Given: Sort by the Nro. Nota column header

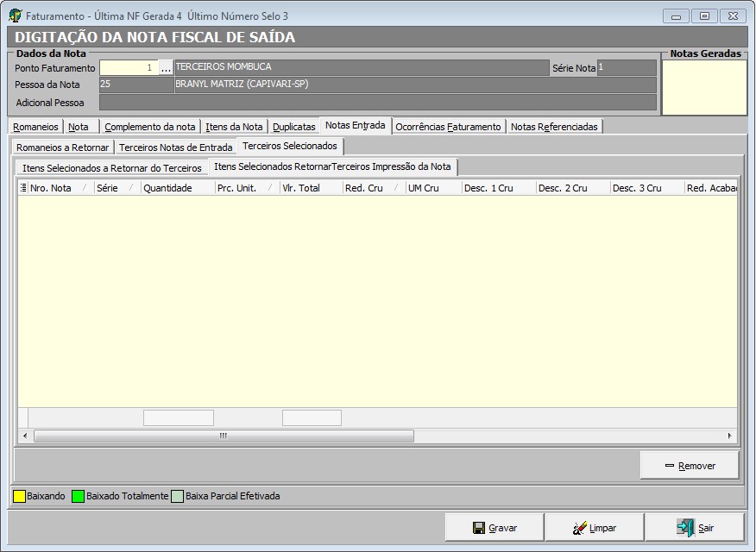Looking at the screenshot, I should click(x=51, y=188).
